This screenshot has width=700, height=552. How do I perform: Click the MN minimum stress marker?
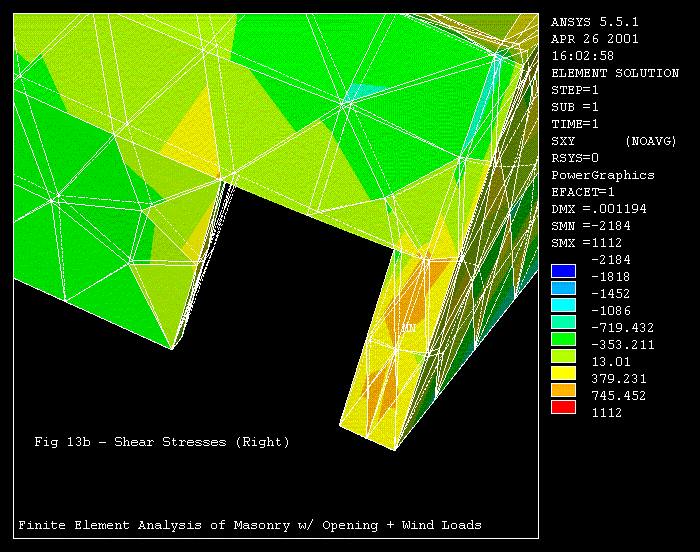(408, 327)
